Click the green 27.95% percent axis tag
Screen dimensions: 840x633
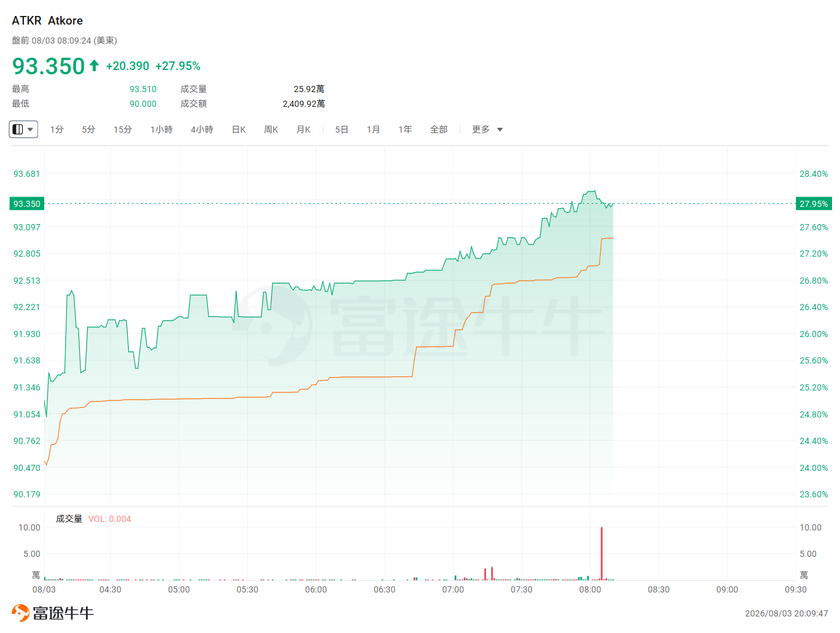click(x=814, y=204)
